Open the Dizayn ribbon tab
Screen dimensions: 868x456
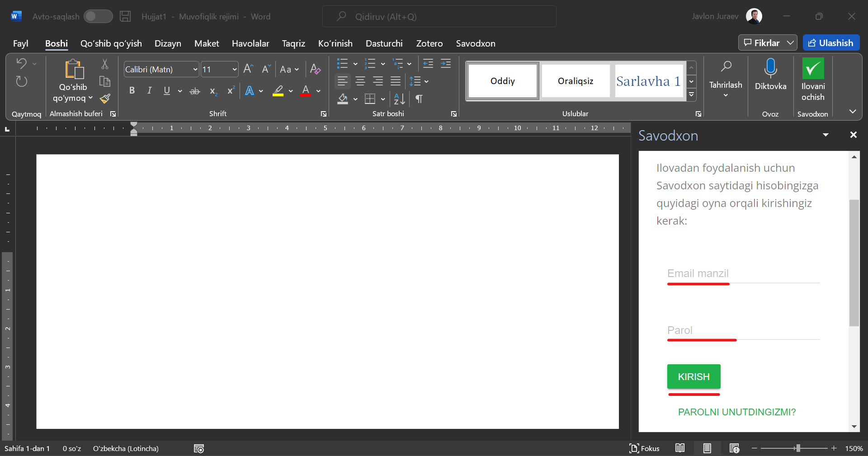[168, 43]
